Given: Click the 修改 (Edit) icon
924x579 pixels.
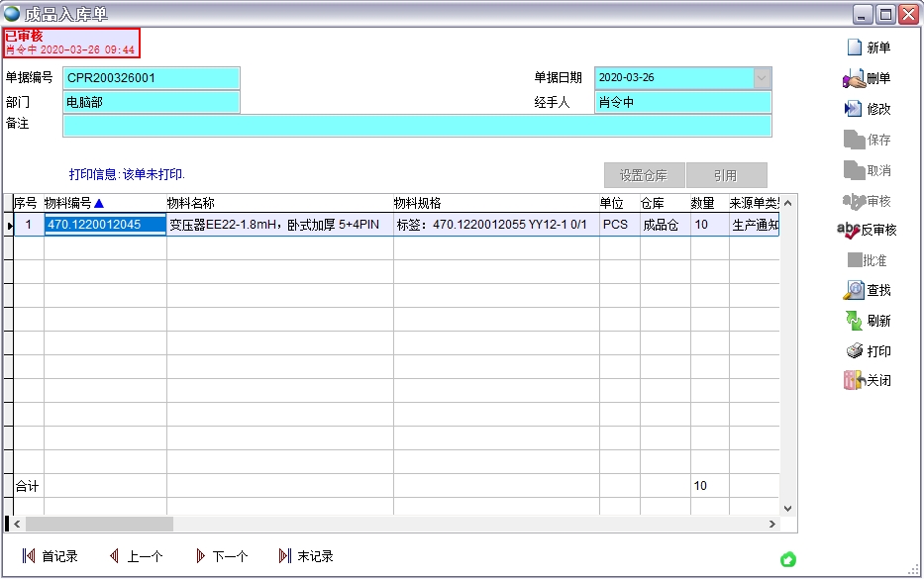Looking at the screenshot, I should point(853,109).
